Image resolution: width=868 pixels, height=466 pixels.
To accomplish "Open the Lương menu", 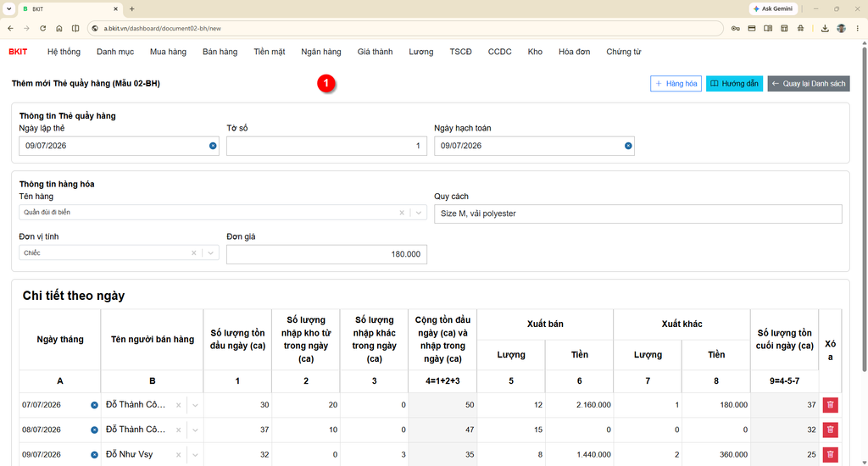I will (421, 52).
